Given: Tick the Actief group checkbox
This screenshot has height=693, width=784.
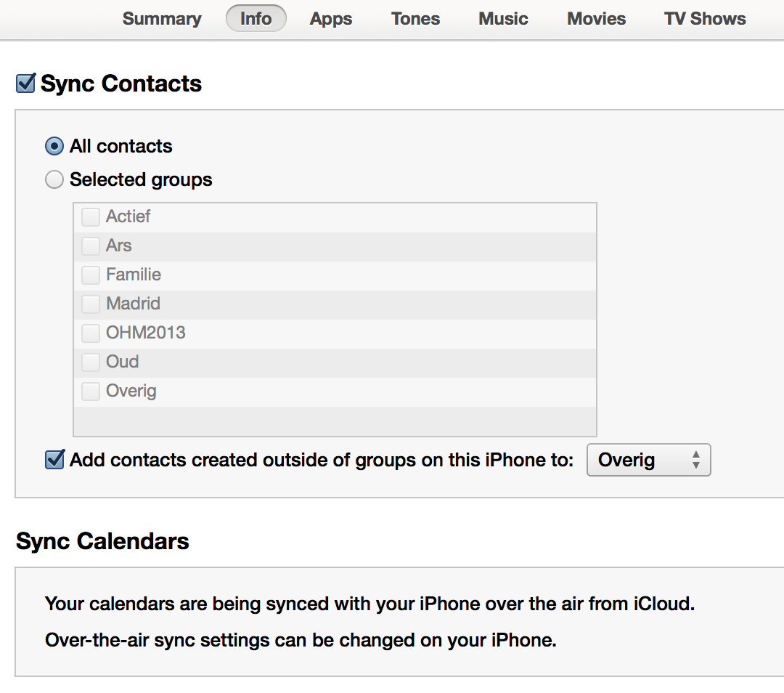Looking at the screenshot, I should pos(91,216).
